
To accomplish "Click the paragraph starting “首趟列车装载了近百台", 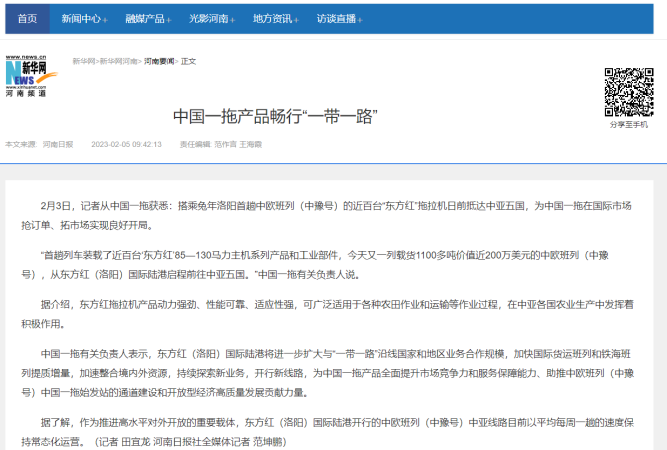I will tap(316, 265).
